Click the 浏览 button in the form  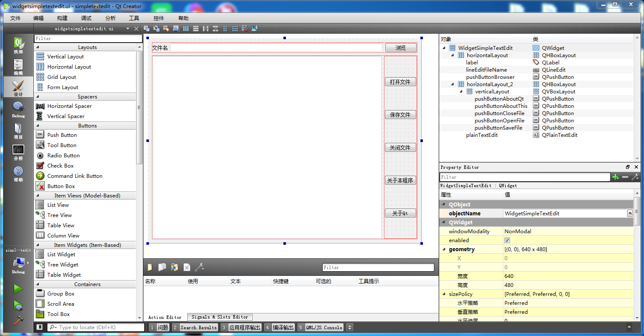(x=400, y=47)
